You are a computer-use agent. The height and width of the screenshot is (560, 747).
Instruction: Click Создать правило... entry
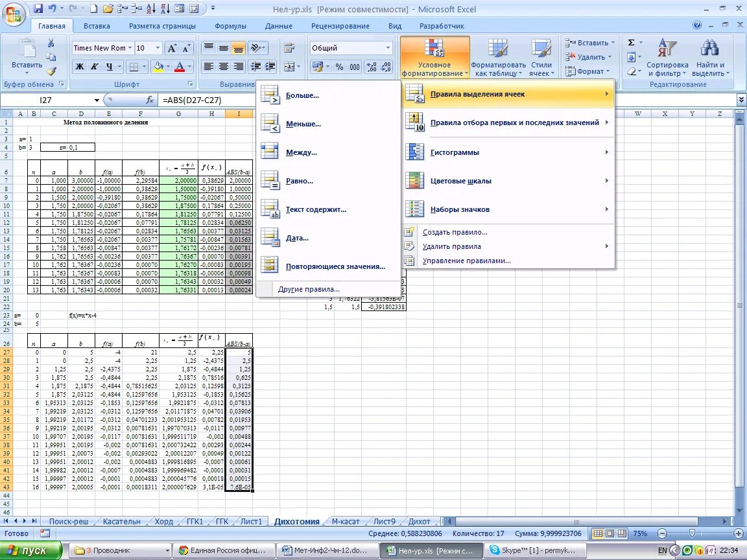click(508, 233)
